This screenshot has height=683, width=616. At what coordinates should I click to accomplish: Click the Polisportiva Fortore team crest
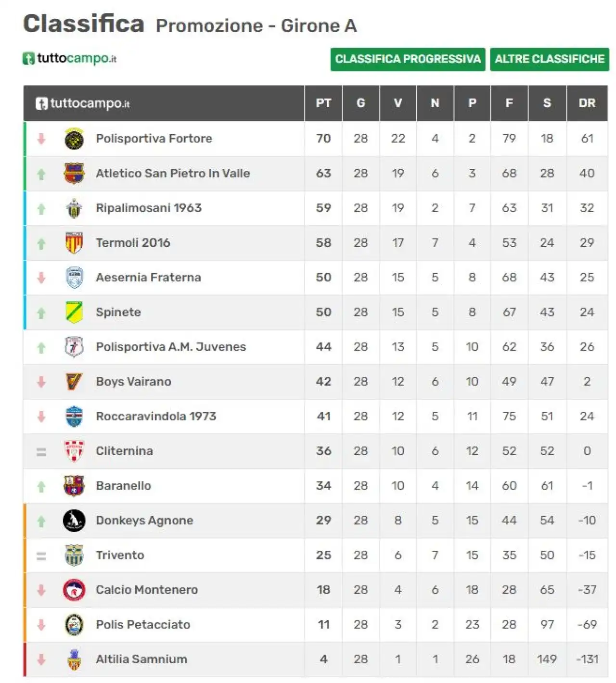74,139
